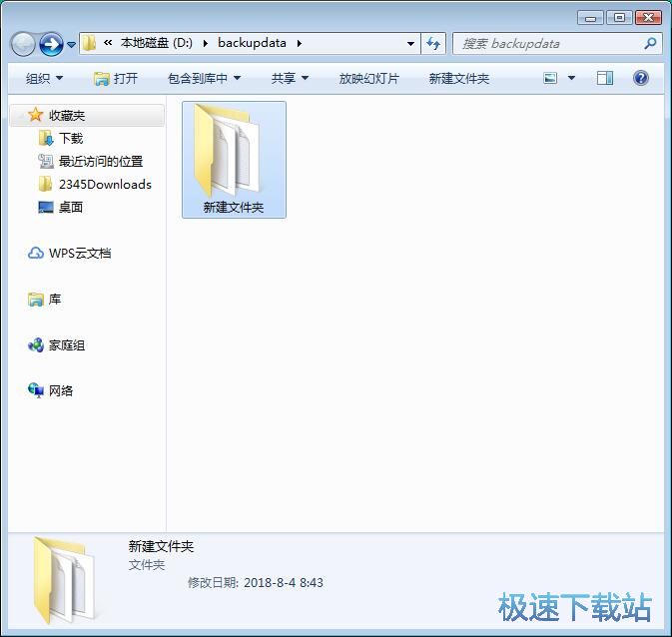Minimize the Explorer window

590,18
